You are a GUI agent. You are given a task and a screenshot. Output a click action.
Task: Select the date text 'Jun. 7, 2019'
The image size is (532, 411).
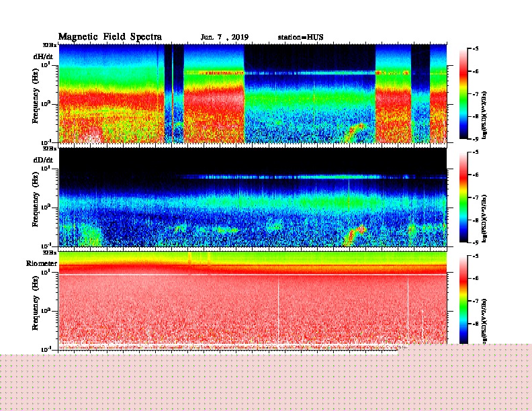pyautogui.click(x=224, y=38)
